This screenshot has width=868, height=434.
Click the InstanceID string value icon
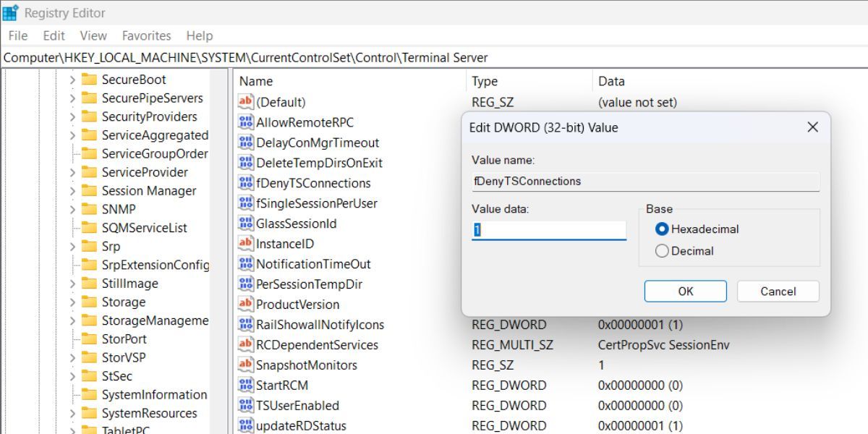tap(246, 244)
